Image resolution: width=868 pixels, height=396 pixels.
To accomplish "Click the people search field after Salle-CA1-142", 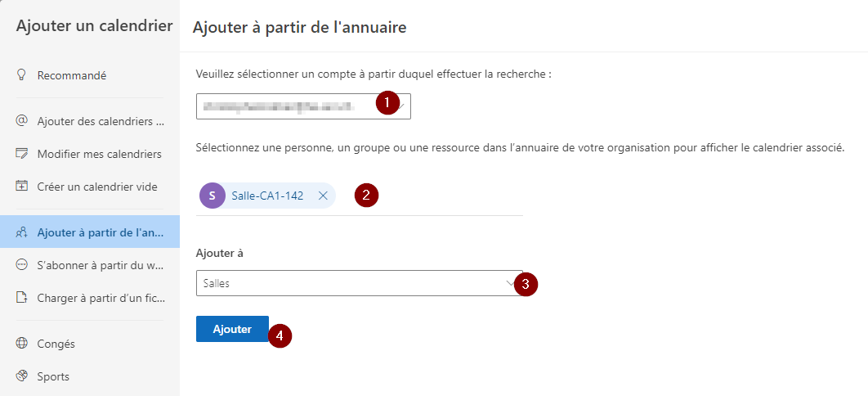I will pyautogui.click(x=429, y=196).
